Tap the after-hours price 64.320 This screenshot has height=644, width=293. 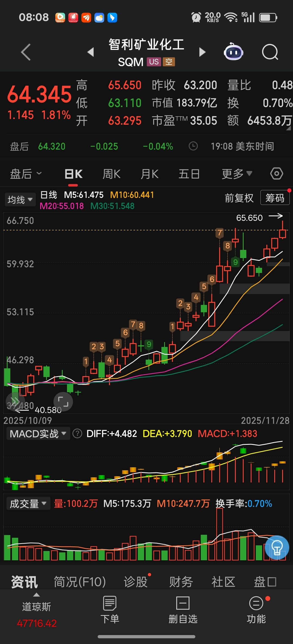pyautogui.click(x=52, y=146)
